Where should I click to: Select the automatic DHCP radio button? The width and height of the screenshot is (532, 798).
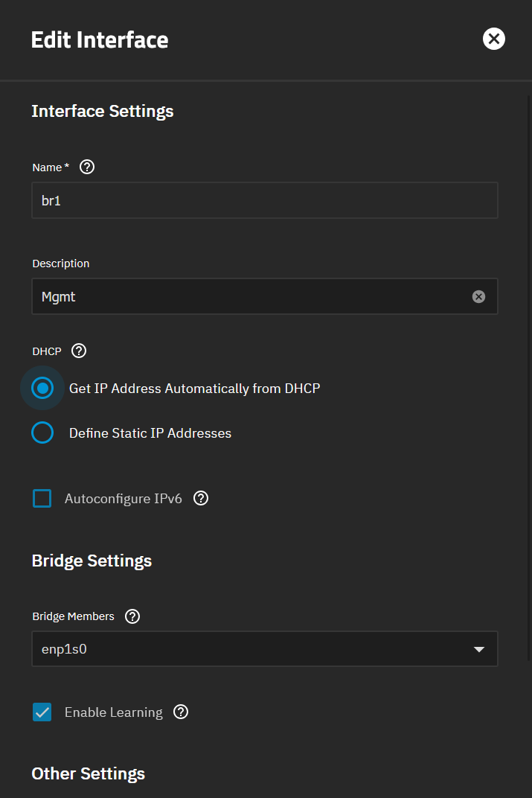[x=42, y=389]
